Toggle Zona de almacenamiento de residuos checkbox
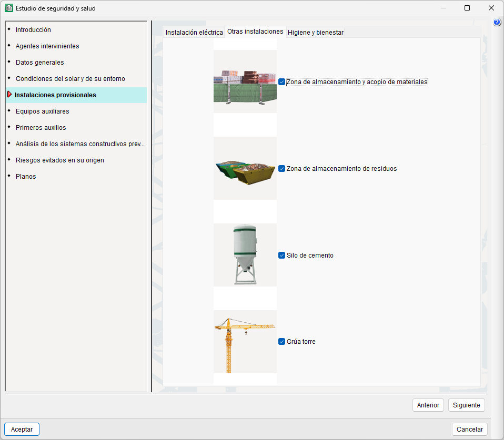The width and height of the screenshot is (504, 440). [x=281, y=169]
